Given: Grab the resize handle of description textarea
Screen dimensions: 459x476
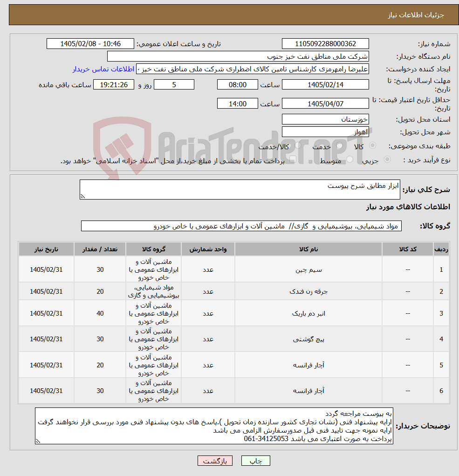Looking at the screenshot, I should pos(82,197).
